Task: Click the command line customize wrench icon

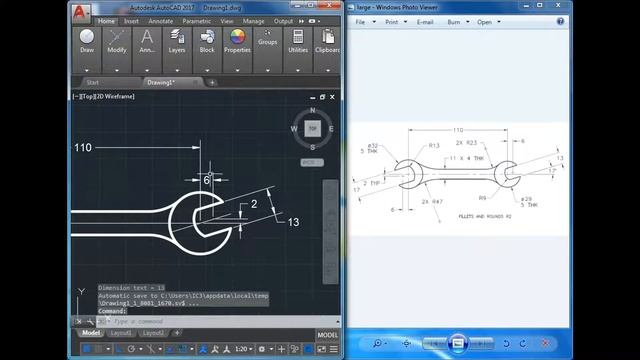Action: pyautogui.click(x=91, y=322)
